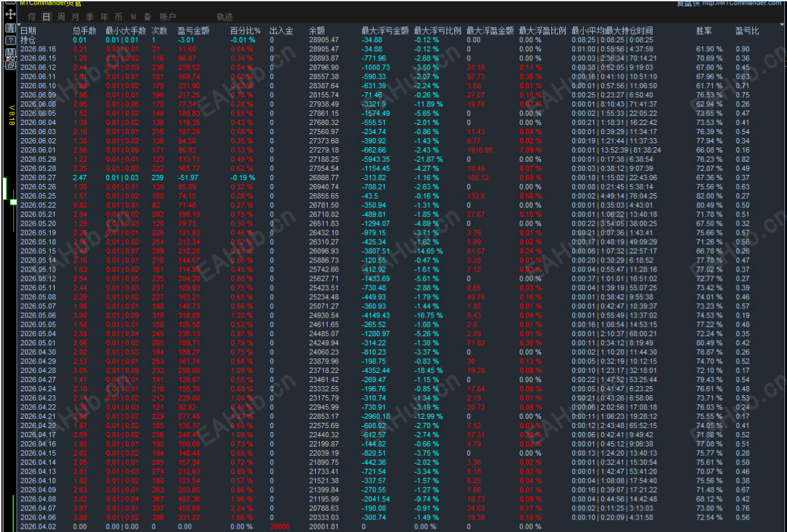Select the 2026.05.06 date row
787x532 pixels.
38,316
